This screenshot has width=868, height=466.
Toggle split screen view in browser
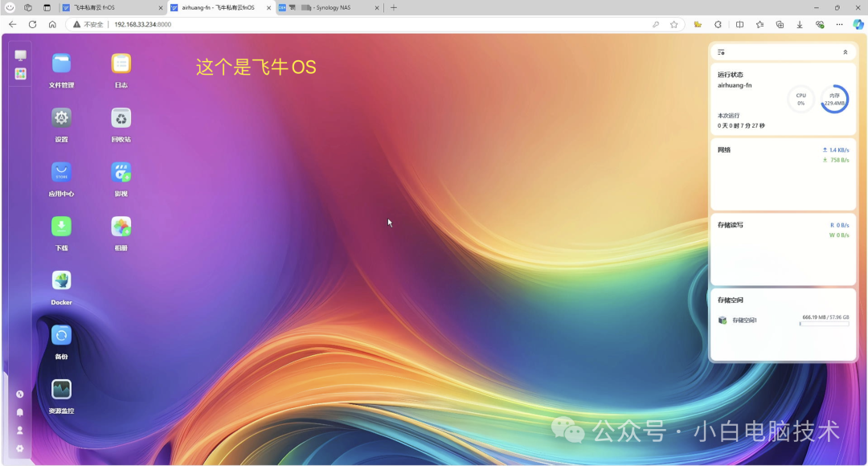[739, 24]
